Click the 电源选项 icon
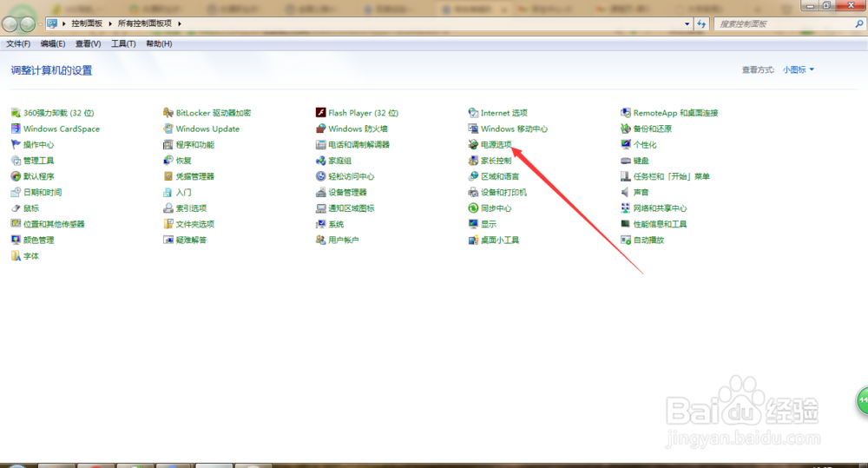Image resolution: width=868 pixels, height=468 pixels. click(473, 144)
